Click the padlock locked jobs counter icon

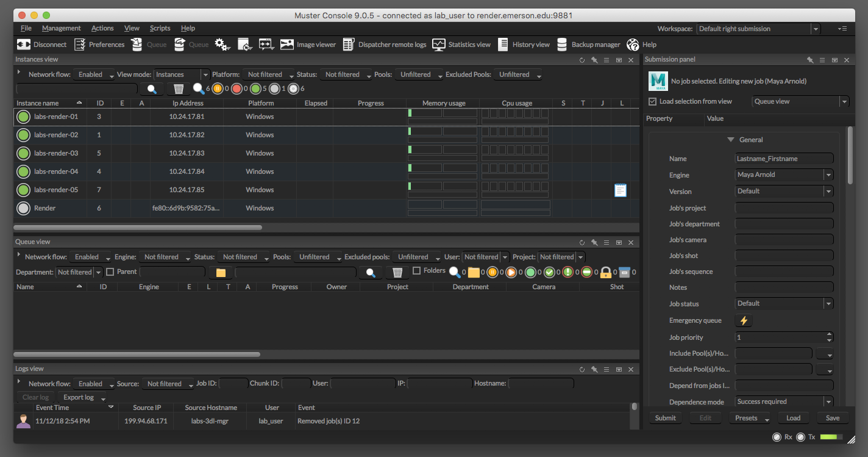606,272
